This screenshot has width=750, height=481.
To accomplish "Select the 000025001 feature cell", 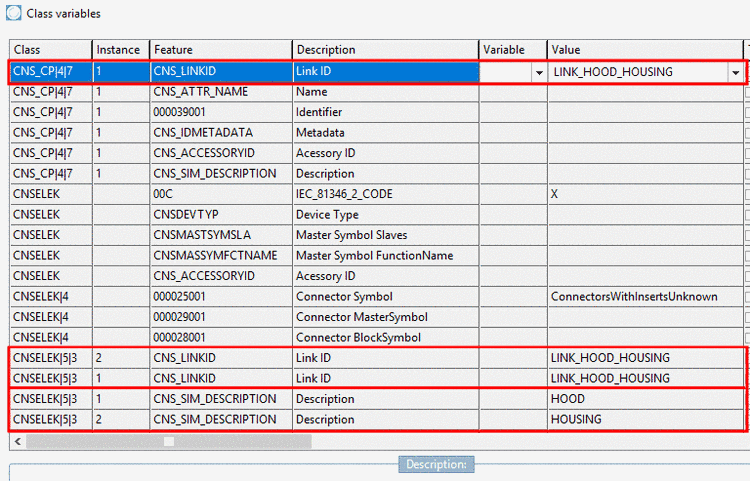I will (x=221, y=297).
